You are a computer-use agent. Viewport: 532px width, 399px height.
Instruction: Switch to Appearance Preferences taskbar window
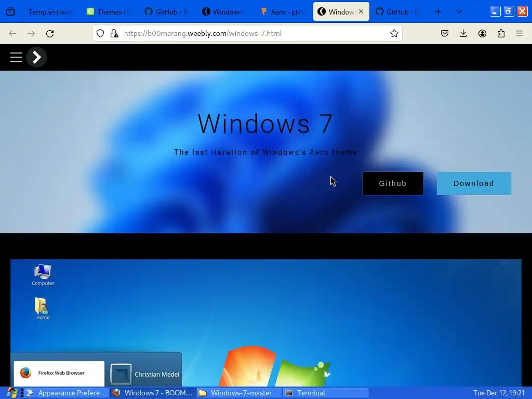pyautogui.click(x=67, y=393)
